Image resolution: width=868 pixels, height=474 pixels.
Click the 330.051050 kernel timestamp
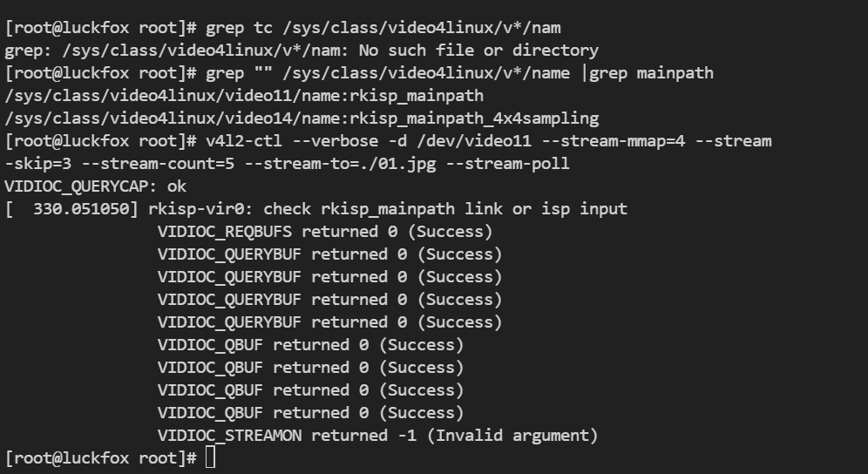click(81, 209)
